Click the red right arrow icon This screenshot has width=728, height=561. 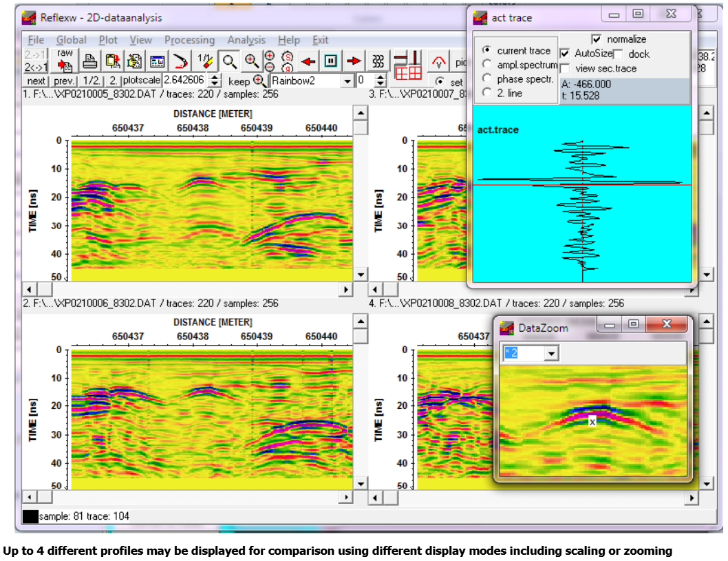pyautogui.click(x=354, y=62)
